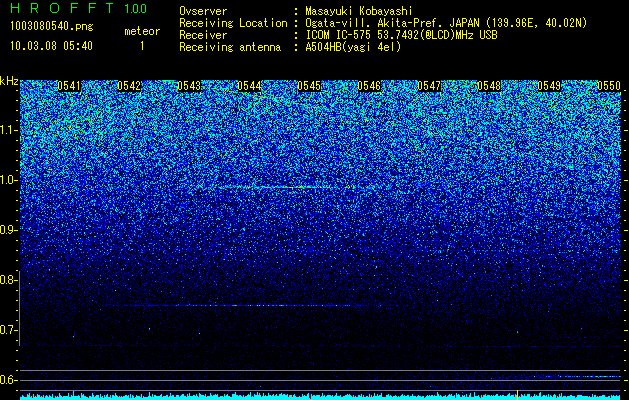Click the 0.9 frequency axis label
The width and height of the screenshot is (629, 400).
coord(8,230)
